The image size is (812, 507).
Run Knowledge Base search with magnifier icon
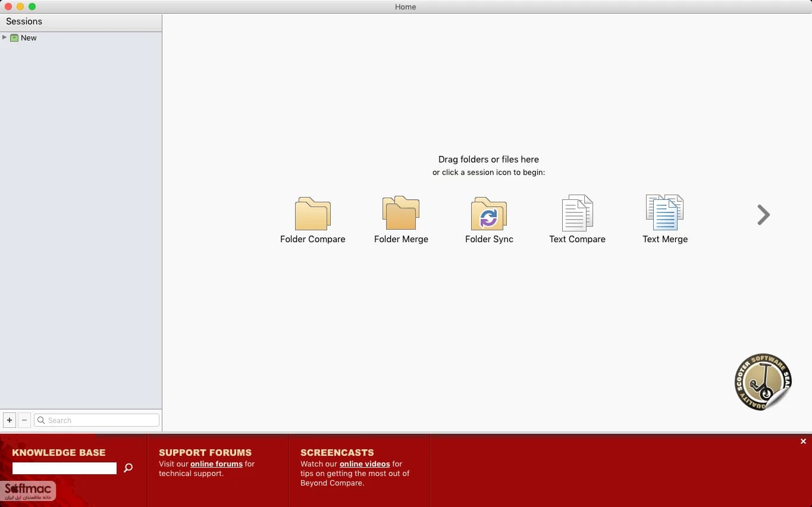pyautogui.click(x=128, y=468)
